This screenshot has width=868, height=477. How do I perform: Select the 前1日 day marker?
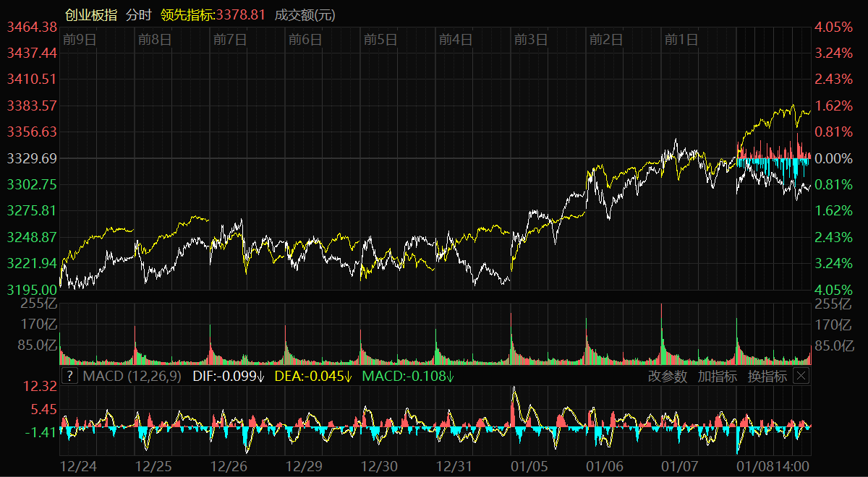[x=681, y=40]
